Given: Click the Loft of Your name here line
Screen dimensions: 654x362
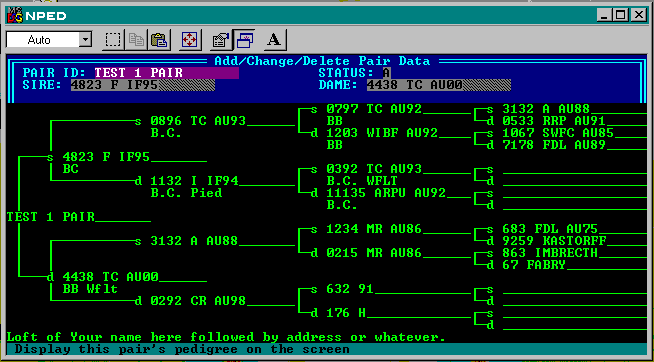Looking at the screenshot, I should pos(226,337).
